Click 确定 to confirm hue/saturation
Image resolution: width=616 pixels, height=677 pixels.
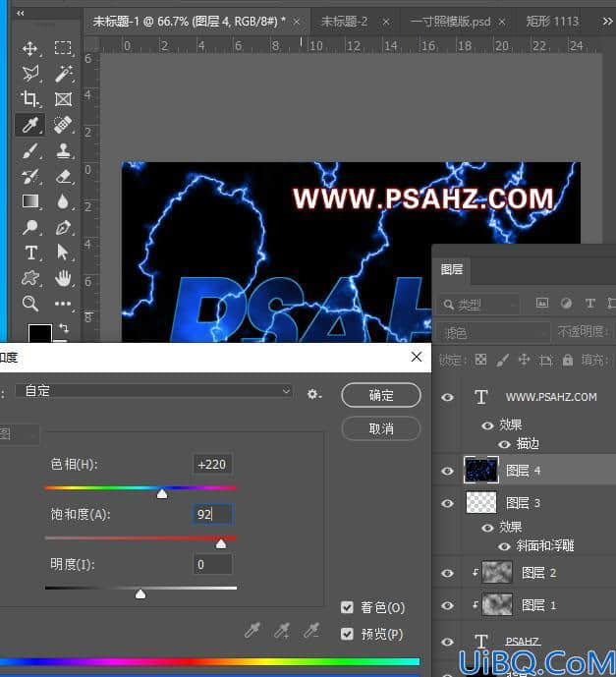(381, 395)
